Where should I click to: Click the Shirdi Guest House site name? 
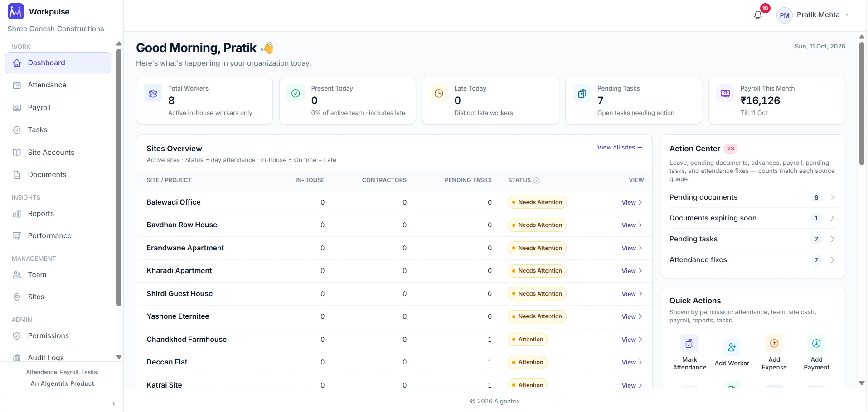coord(179,294)
